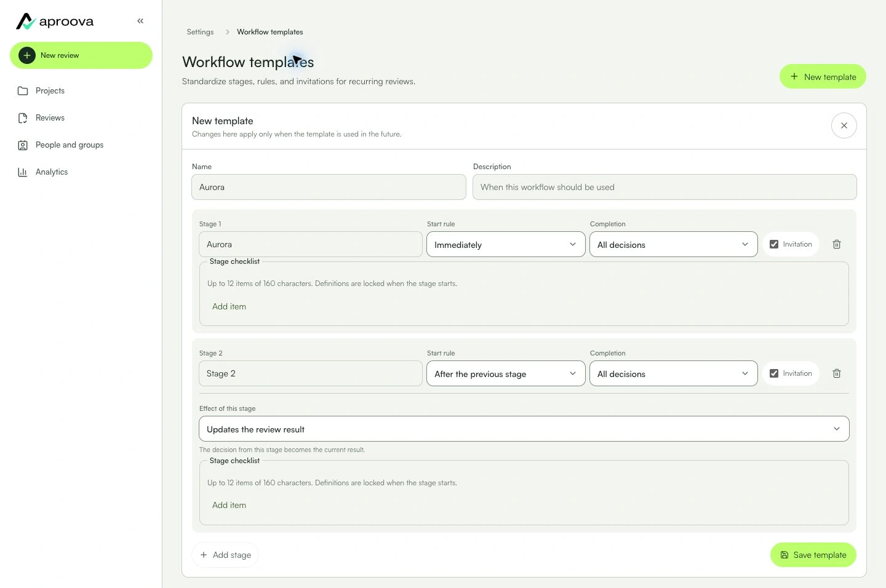Focus Stage 1 name field
This screenshot has height=588, width=886.
point(311,244)
